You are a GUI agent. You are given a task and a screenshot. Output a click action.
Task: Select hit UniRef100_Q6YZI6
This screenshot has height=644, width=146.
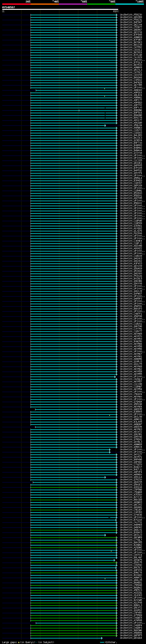pos(131,32)
